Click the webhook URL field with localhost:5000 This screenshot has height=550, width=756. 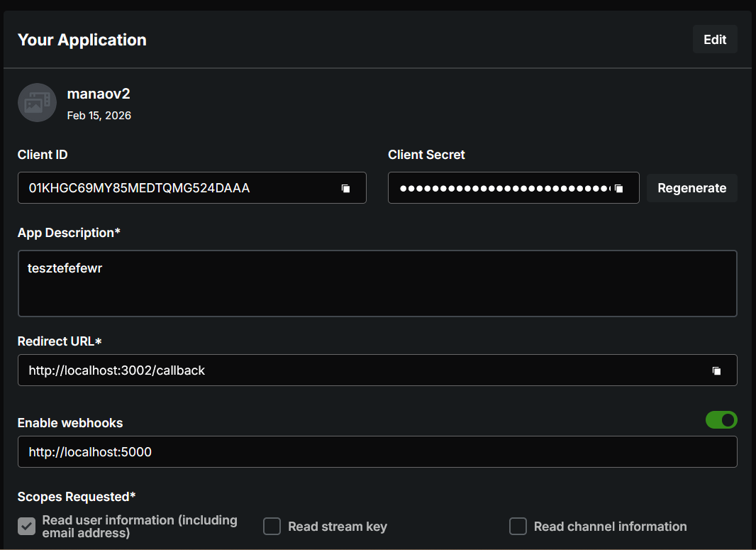pos(377,452)
